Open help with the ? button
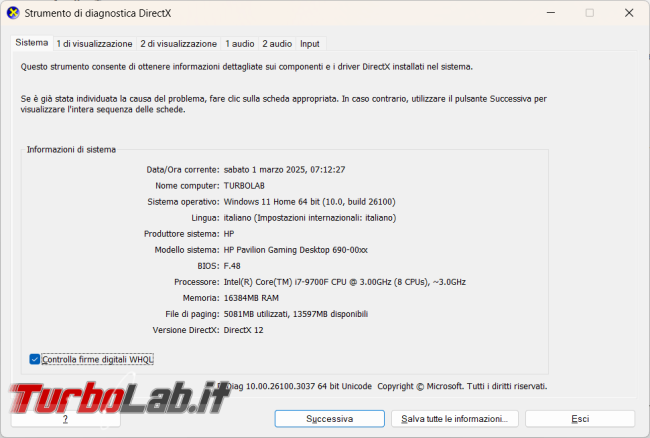The width and height of the screenshot is (650, 438). point(65,419)
